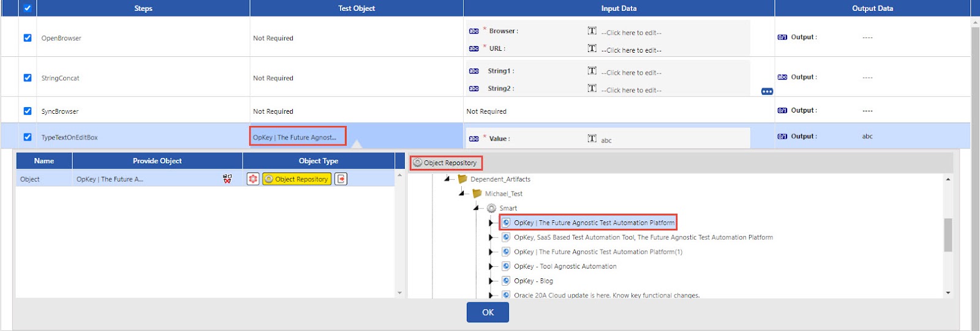The image size is (980, 331).
Task: Click the Input Data column header
Action: click(x=619, y=8)
